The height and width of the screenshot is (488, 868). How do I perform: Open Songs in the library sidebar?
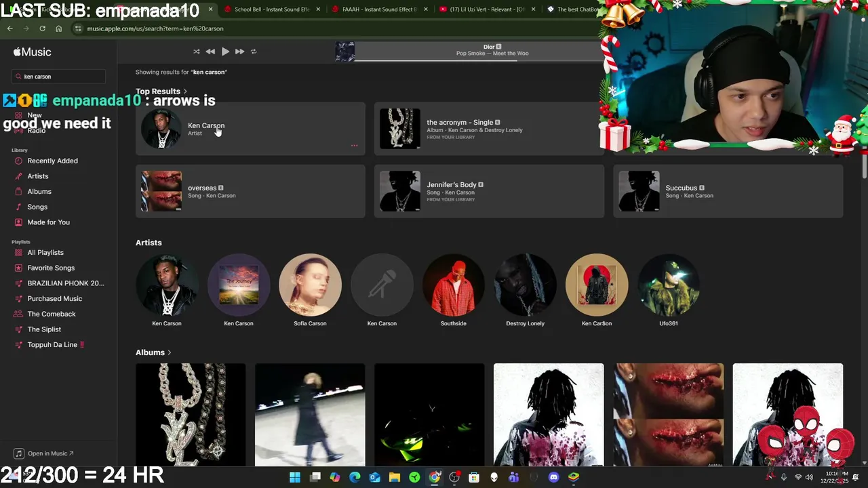coord(37,207)
